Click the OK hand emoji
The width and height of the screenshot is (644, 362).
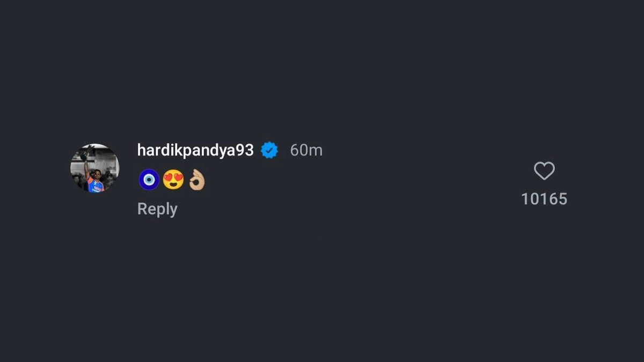196,180
